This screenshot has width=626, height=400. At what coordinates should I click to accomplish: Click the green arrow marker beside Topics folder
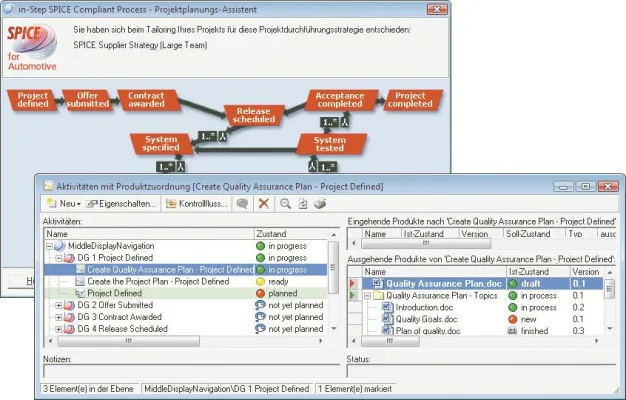click(x=353, y=296)
